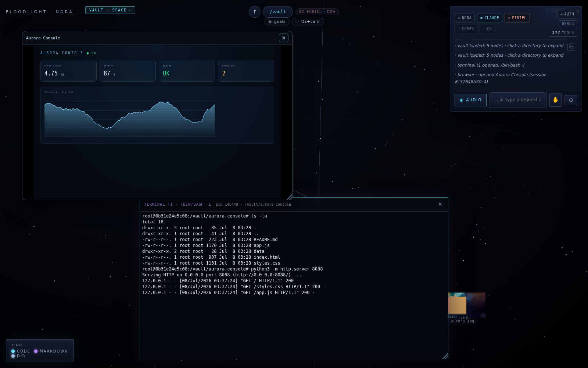Click the raised hand interrupt button
Screen dimensions: 588x368
(555, 100)
